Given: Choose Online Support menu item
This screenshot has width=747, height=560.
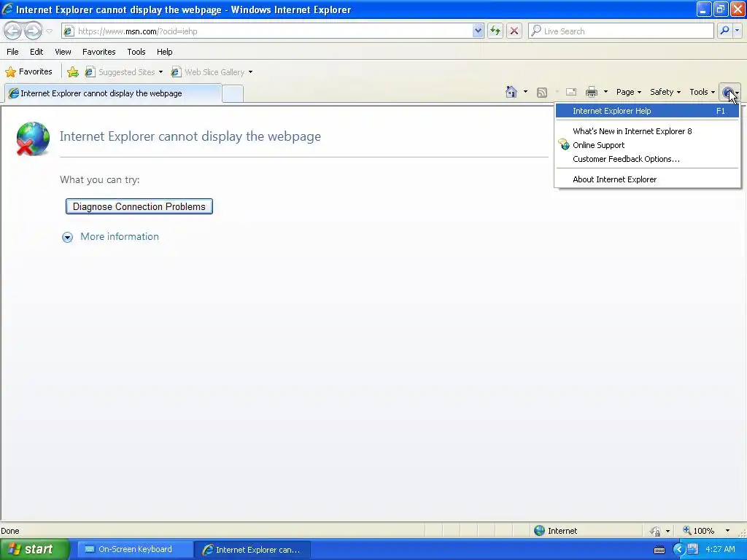Looking at the screenshot, I should (647, 145).
